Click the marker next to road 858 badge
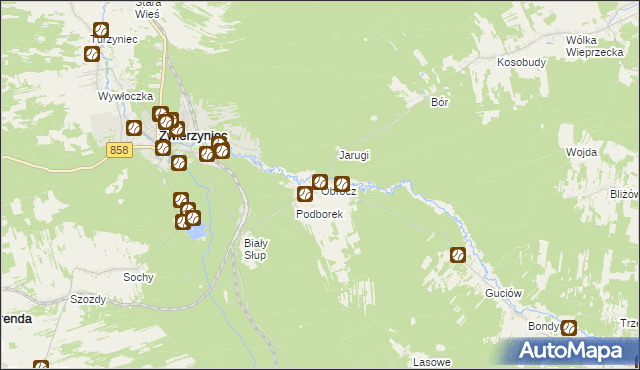 [x=162, y=148]
